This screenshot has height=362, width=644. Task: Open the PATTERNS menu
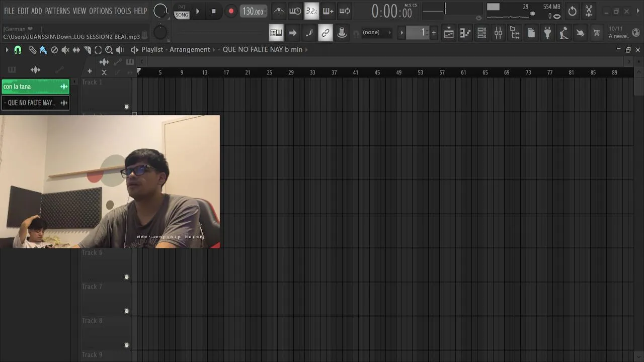pos(57,11)
